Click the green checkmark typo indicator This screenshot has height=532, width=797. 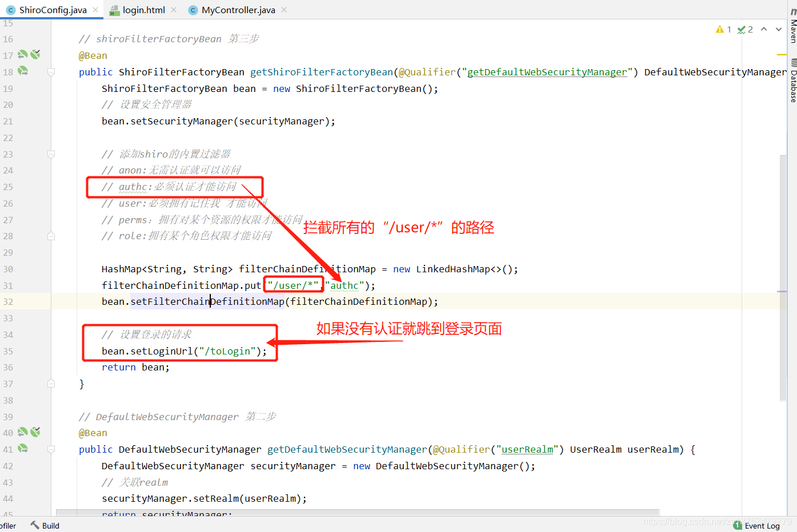pyautogui.click(x=741, y=29)
